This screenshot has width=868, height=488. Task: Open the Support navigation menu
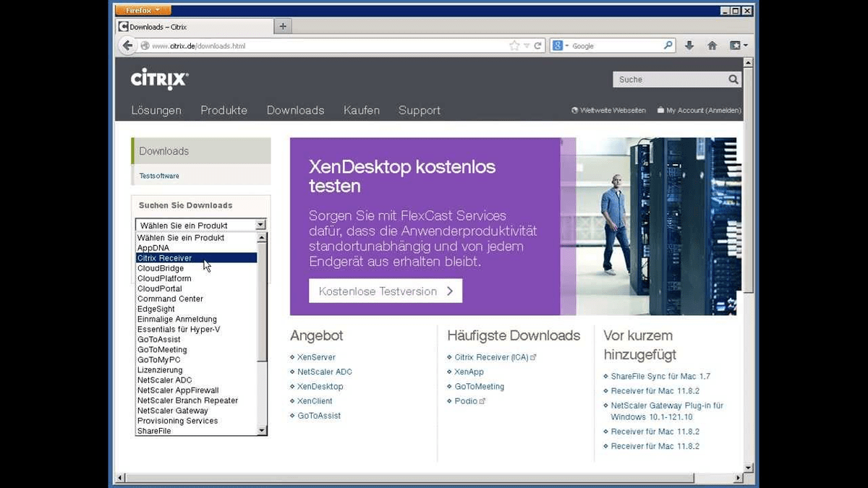(419, 111)
